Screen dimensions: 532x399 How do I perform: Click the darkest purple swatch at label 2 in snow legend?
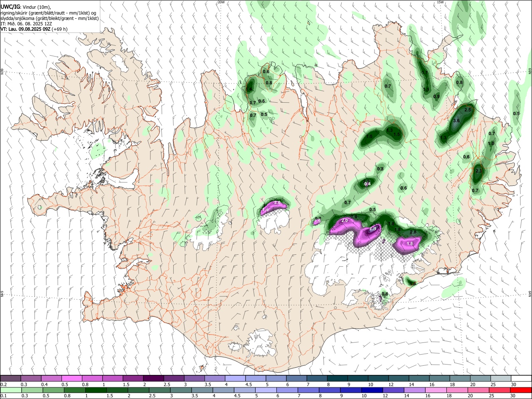point(153,378)
